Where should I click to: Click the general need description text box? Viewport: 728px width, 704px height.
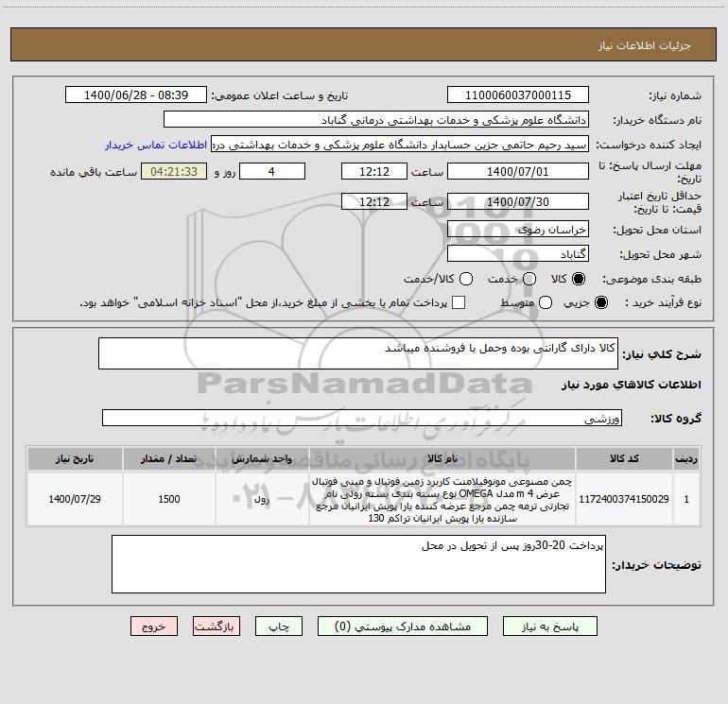pos(358,353)
